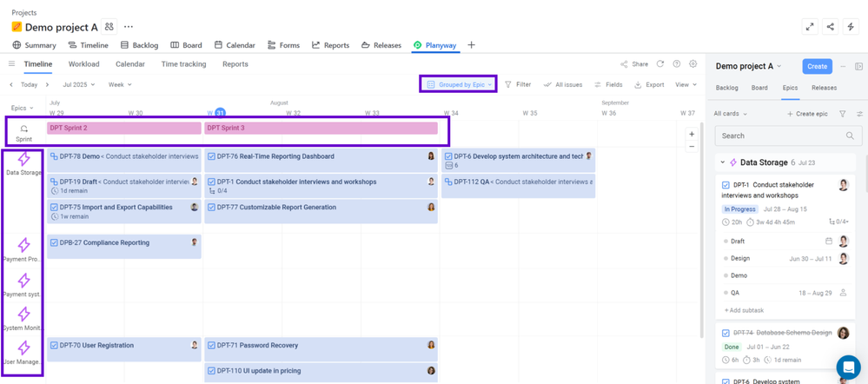Click Create epic link
The image size is (868, 384).
tap(806, 114)
